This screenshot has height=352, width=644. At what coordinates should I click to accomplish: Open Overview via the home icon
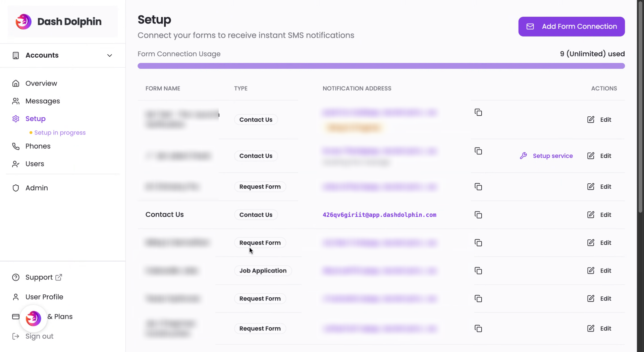[x=16, y=83]
